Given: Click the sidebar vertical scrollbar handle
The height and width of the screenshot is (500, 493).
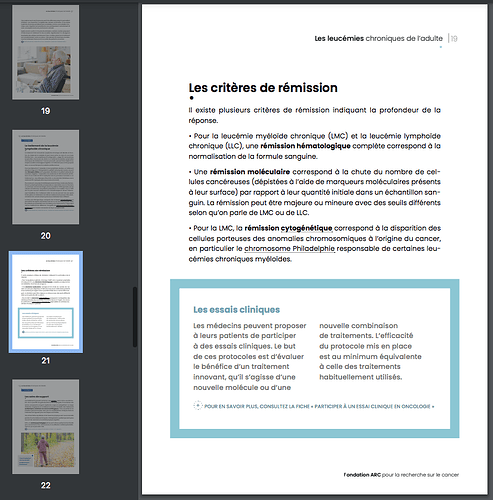Looking at the screenshot, I should coord(135,317).
